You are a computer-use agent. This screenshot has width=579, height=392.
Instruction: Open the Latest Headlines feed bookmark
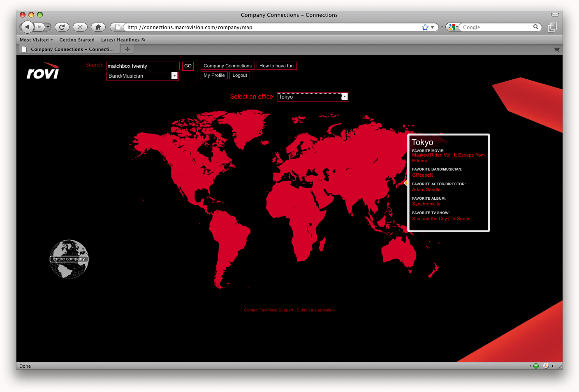(x=123, y=40)
